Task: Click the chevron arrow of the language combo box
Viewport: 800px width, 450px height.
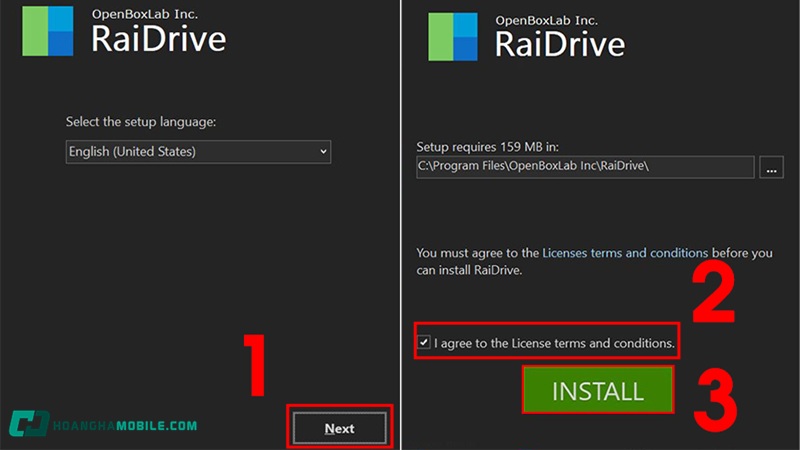Action: click(x=322, y=152)
